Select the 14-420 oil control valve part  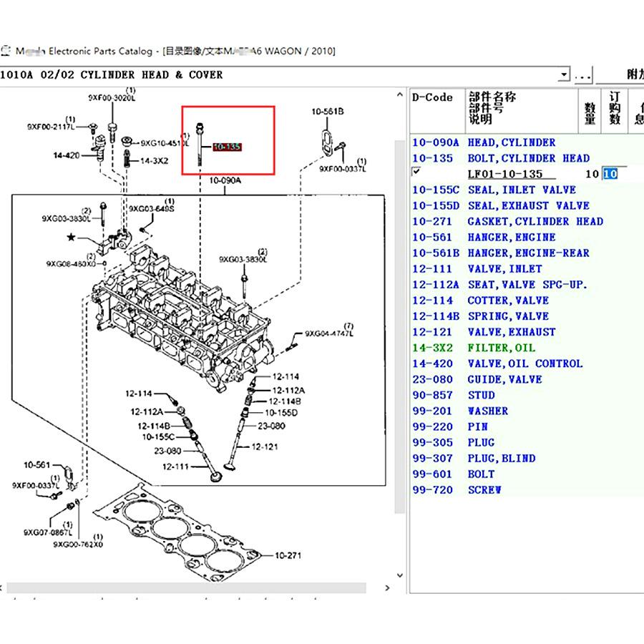(99, 149)
